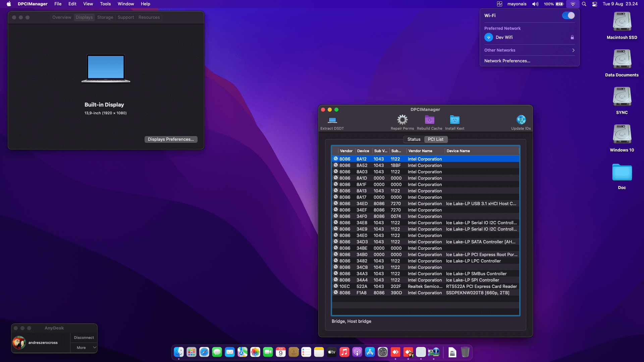Click the Update IDs globe icon
This screenshot has height=362, width=644.
click(x=521, y=120)
